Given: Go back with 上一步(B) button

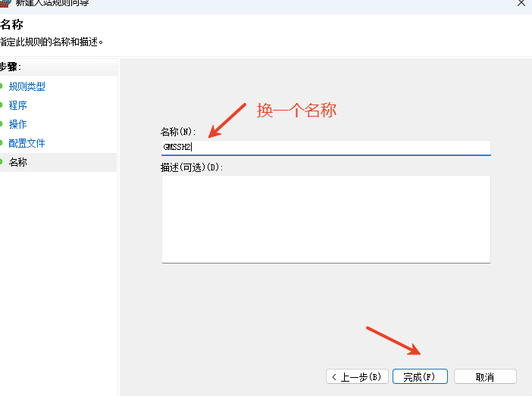Looking at the screenshot, I should [357, 376].
